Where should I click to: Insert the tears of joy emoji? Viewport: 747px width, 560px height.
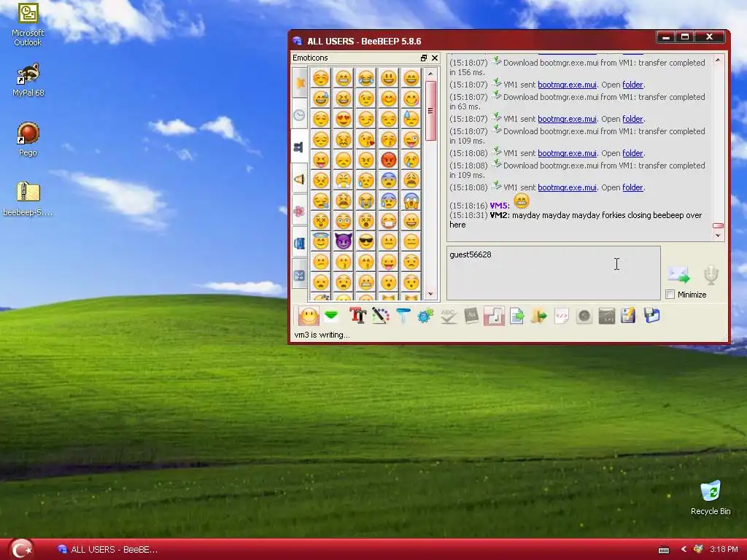coord(366,77)
